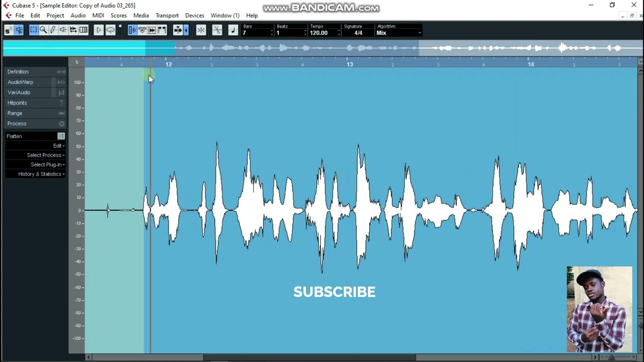The width and height of the screenshot is (644, 362).
Task: Select the Zoom magnifier tool
Action: coord(43,30)
